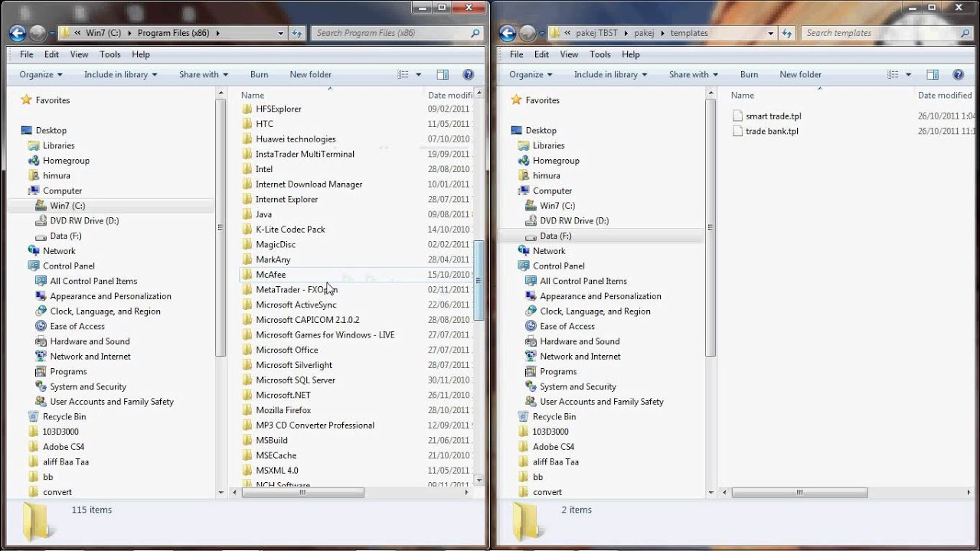Click Back arrow in templates window
This screenshot has width=980, height=551.
pyautogui.click(x=507, y=33)
